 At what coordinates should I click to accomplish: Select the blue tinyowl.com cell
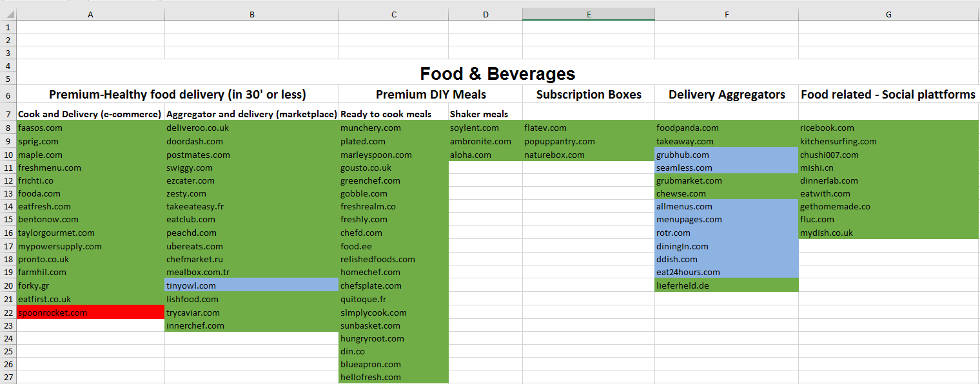click(x=251, y=285)
